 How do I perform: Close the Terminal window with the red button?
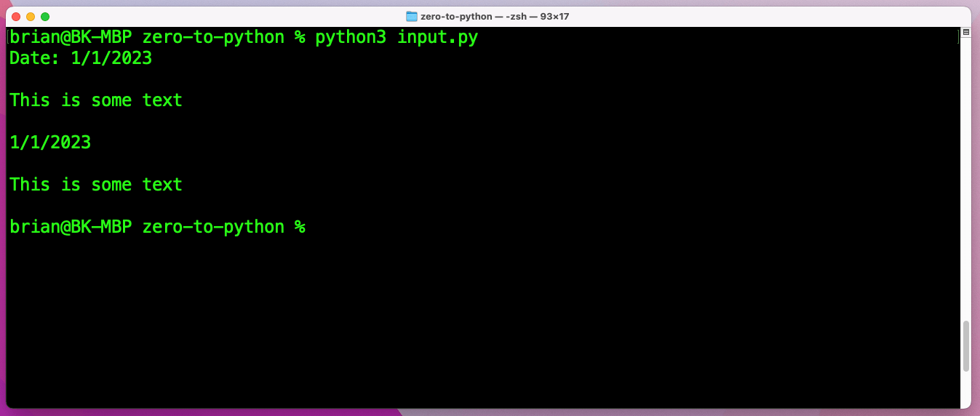point(16,16)
